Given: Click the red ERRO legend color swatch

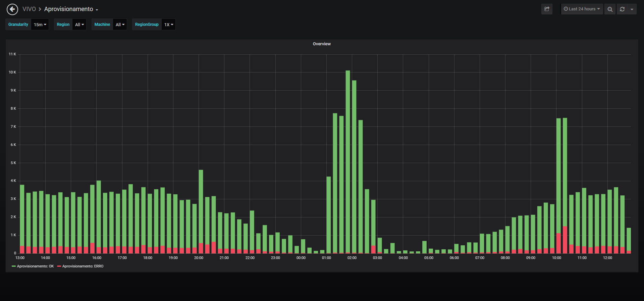Looking at the screenshot, I should point(59,266).
